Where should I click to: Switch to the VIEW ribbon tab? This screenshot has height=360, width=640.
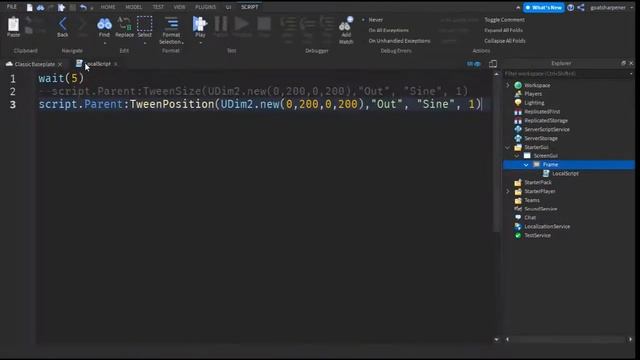click(179, 7)
